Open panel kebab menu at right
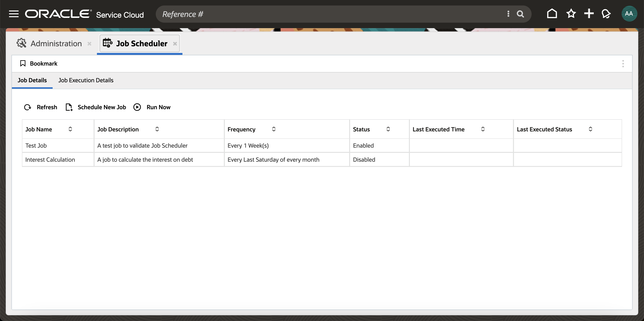Image resolution: width=644 pixels, height=321 pixels. [623, 64]
